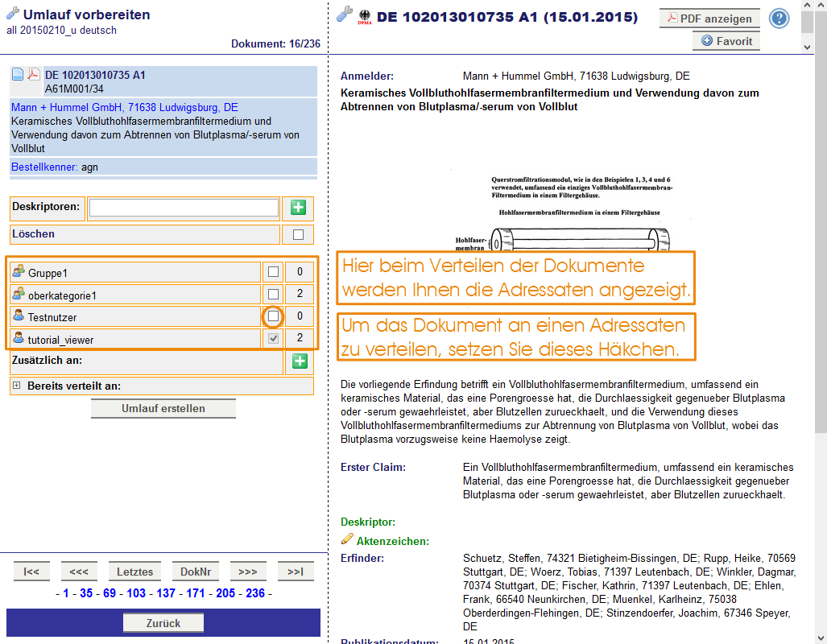The height and width of the screenshot is (644, 827).
Task: Click the wrench icon beside the DE 102013010735 A1 header
Action: click(345, 14)
